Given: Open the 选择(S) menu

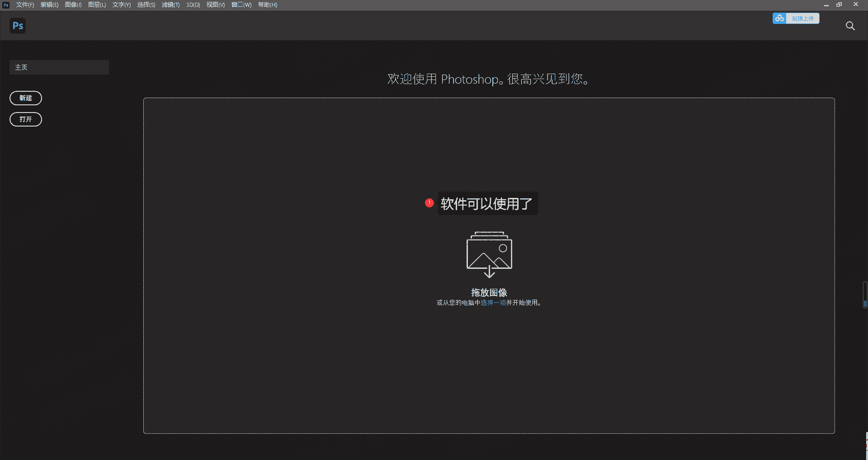Looking at the screenshot, I should coord(146,5).
